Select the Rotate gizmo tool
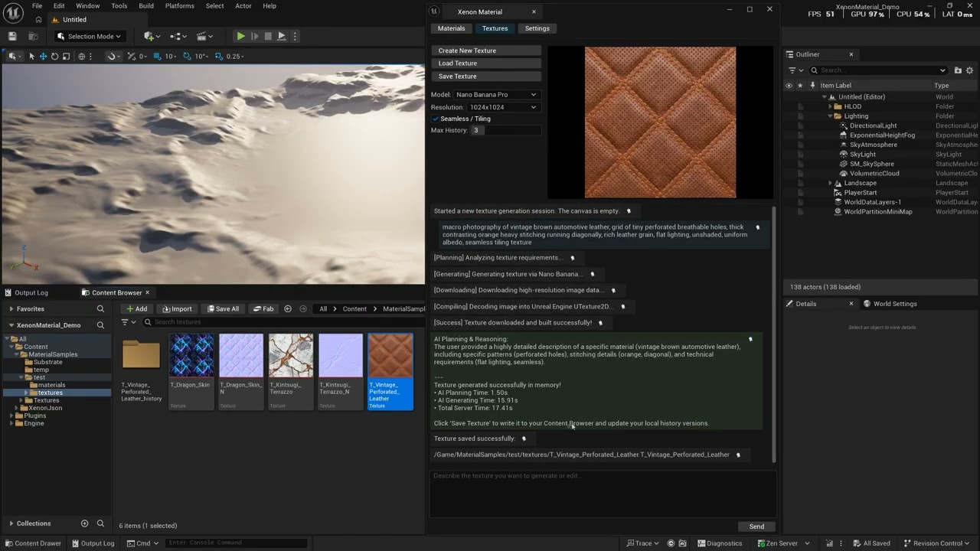 (x=54, y=56)
